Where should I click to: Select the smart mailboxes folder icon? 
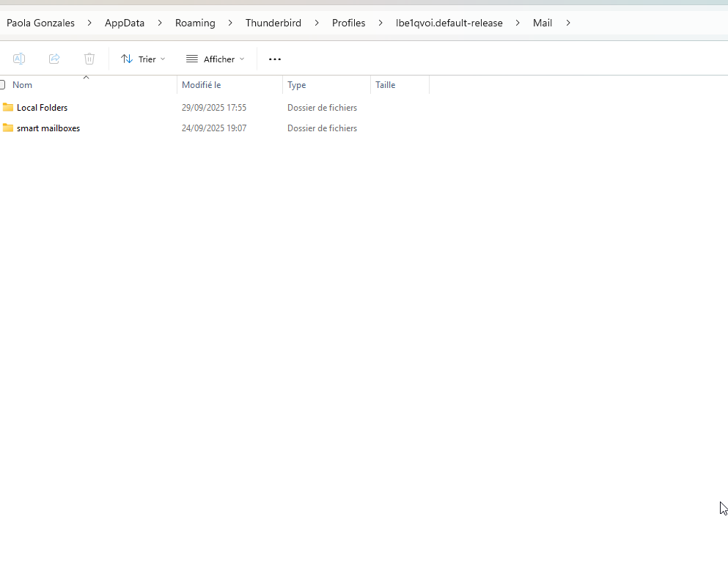click(8, 128)
